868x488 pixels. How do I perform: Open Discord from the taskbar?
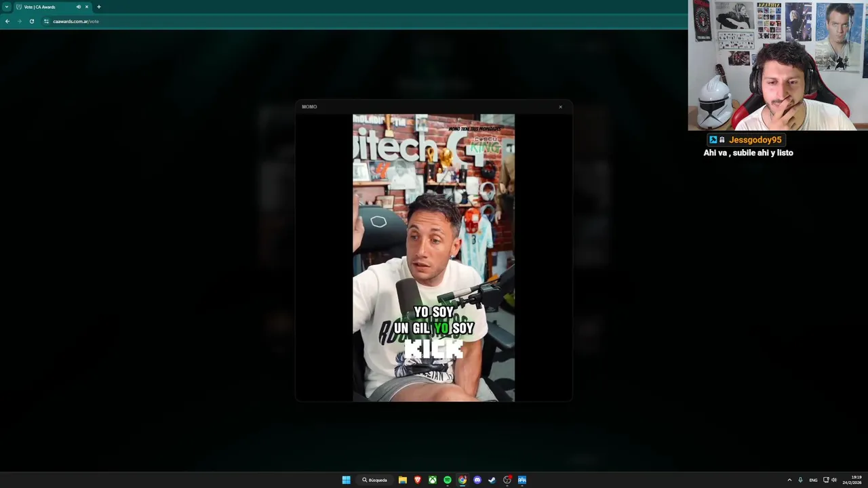point(477,480)
